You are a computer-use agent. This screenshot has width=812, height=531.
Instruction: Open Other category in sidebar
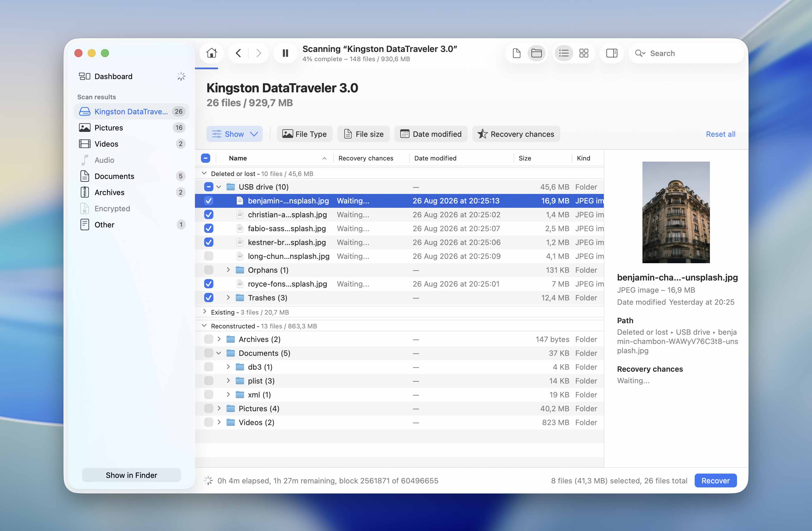131,224
